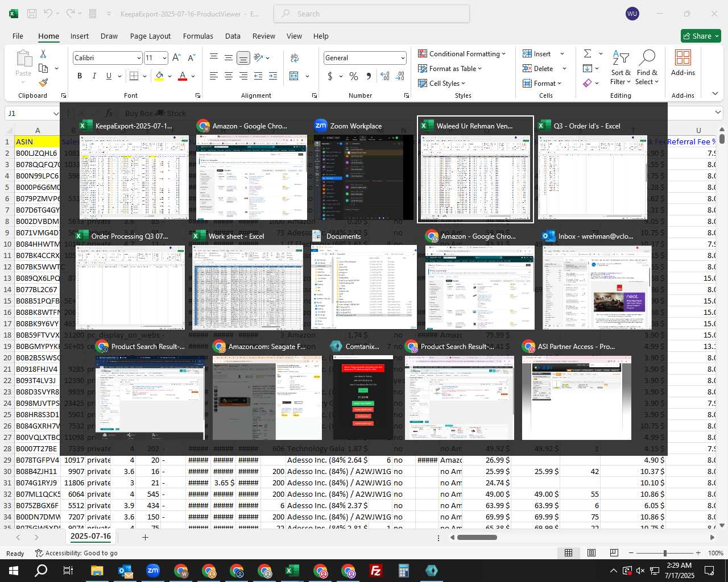Expand Format as Table menu
The image size is (728, 582).
point(449,68)
